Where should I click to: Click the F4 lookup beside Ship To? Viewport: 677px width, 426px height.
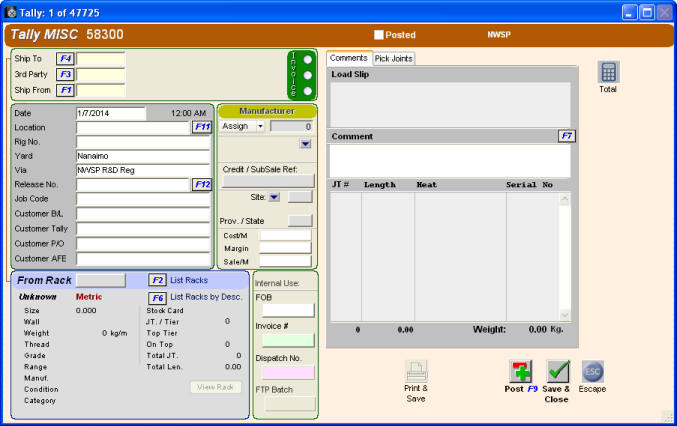click(x=65, y=59)
